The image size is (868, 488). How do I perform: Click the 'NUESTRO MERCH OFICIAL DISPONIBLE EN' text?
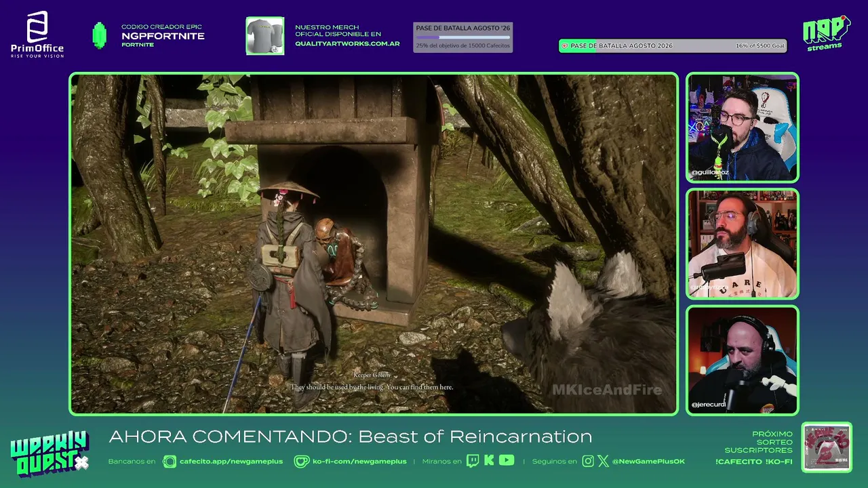point(338,30)
